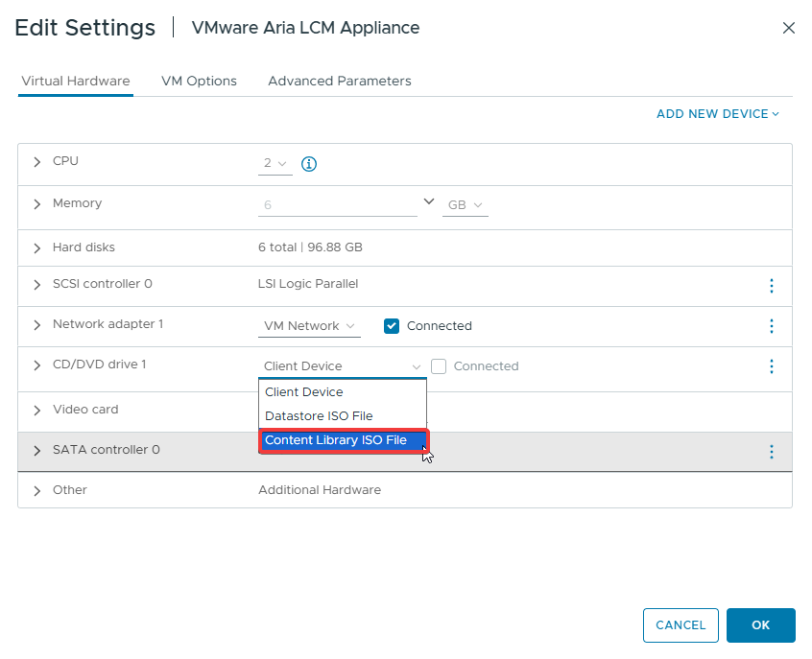Click the CPU information icon
The image size is (812, 659).
tap(309, 164)
